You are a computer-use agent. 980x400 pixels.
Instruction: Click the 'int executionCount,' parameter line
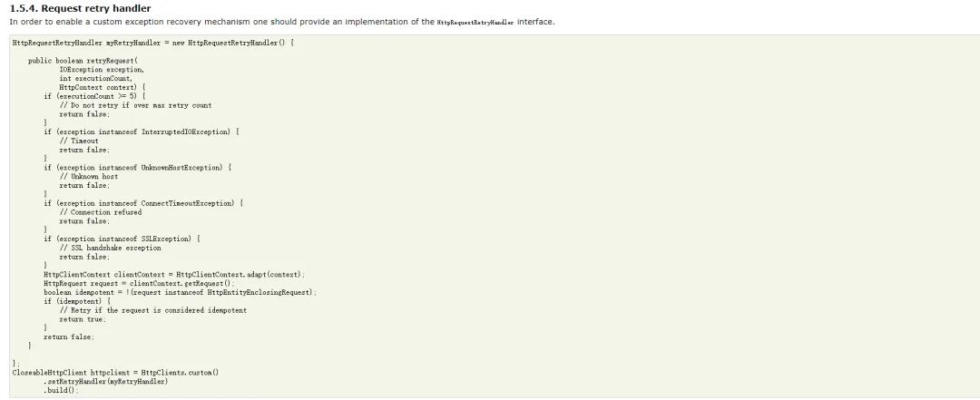[x=95, y=79]
